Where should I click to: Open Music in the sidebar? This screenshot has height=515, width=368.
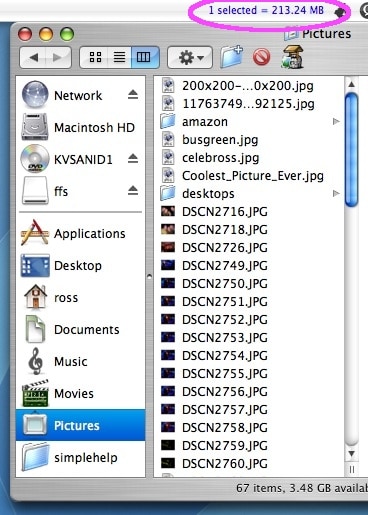[x=80, y=361]
